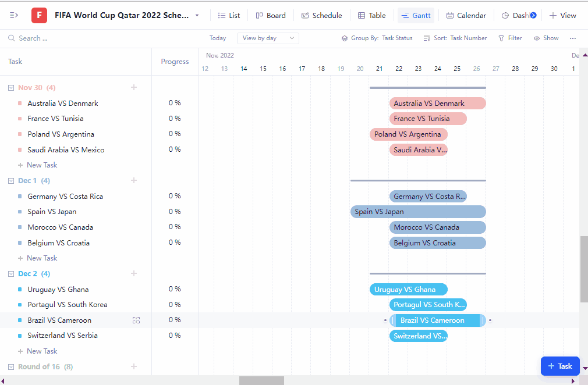Switch to the Board view tab
Viewport: 588px width, 385px height.
click(270, 15)
